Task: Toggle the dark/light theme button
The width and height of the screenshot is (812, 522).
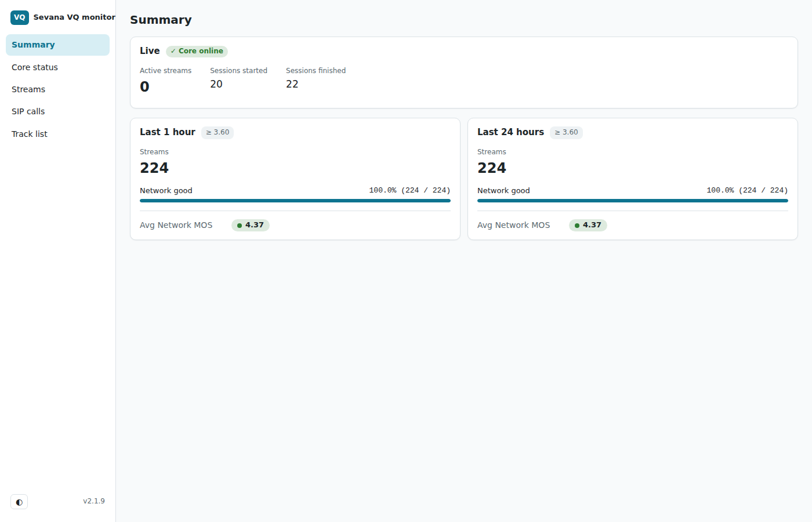Action: coord(19,502)
